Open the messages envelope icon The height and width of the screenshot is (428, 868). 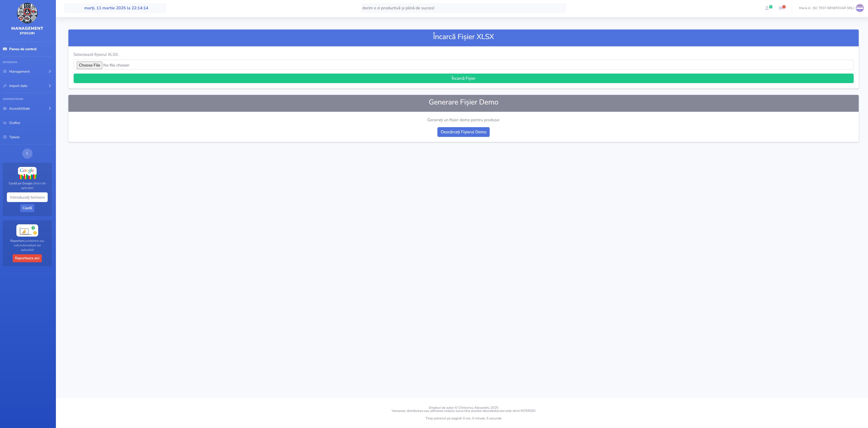click(781, 8)
